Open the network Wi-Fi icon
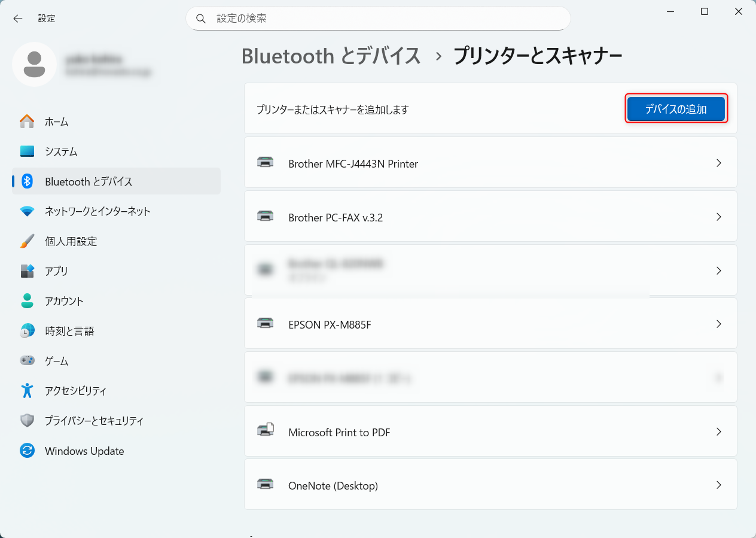Screen dimensions: 756x538 [27, 211]
